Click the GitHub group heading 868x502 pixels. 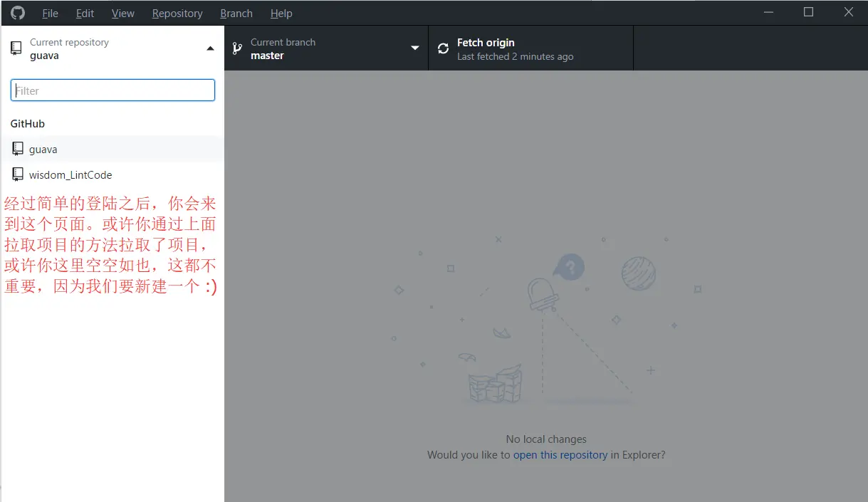tap(28, 124)
